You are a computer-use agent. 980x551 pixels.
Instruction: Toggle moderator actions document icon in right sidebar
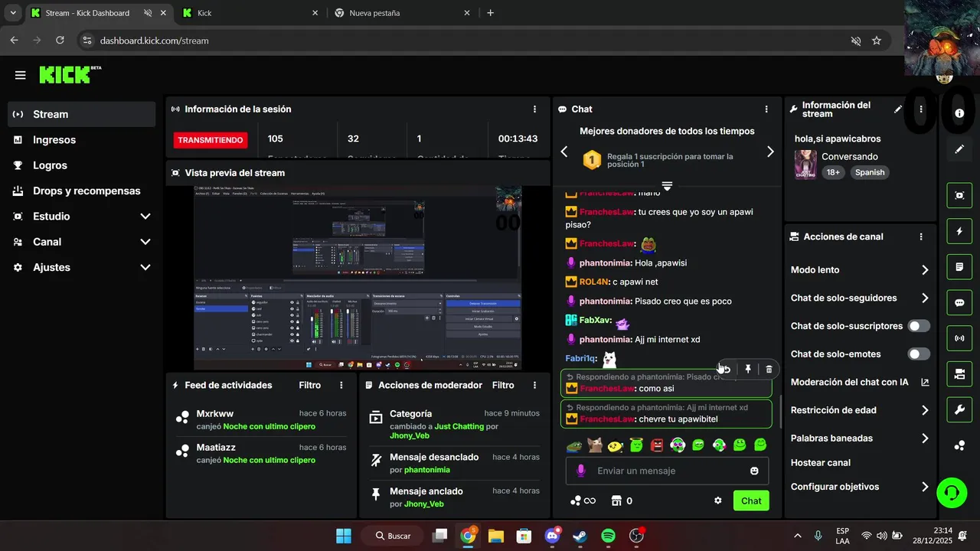tap(959, 267)
